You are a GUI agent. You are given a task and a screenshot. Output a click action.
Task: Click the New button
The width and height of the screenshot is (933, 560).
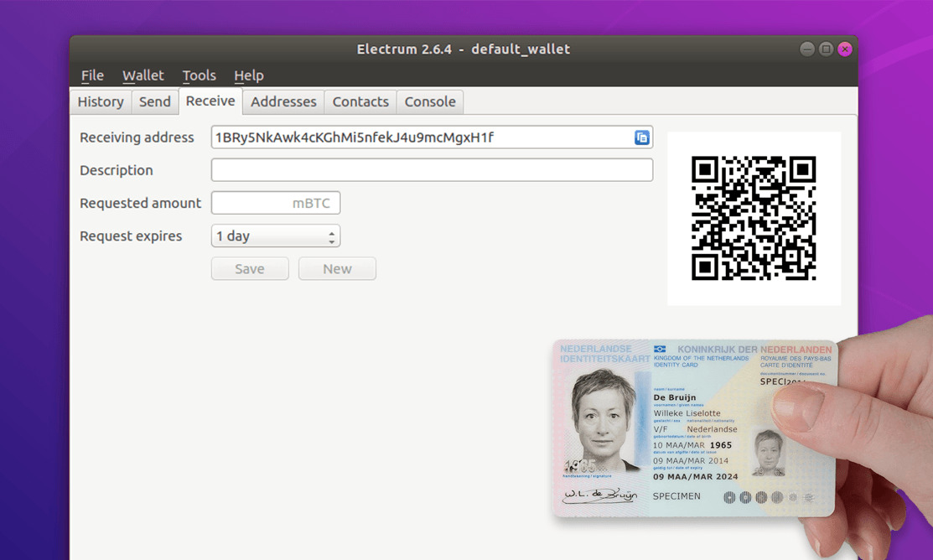point(337,269)
